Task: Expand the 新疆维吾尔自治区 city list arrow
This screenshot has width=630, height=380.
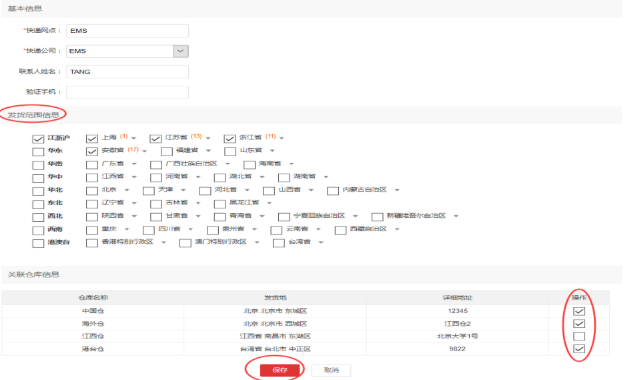Action: [x=456, y=216]
